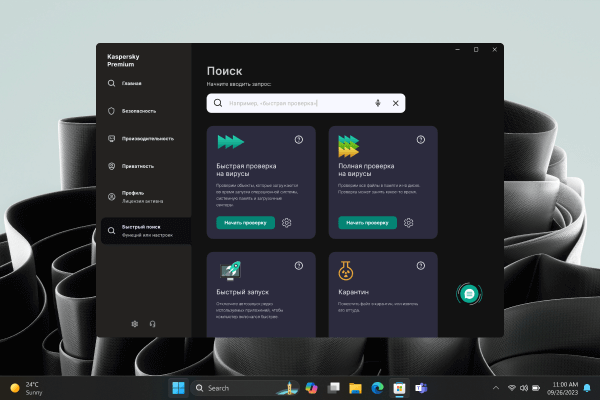The image size is (600, 400).
Task: Click the magnifier icon inside search field
Action: 218,103
